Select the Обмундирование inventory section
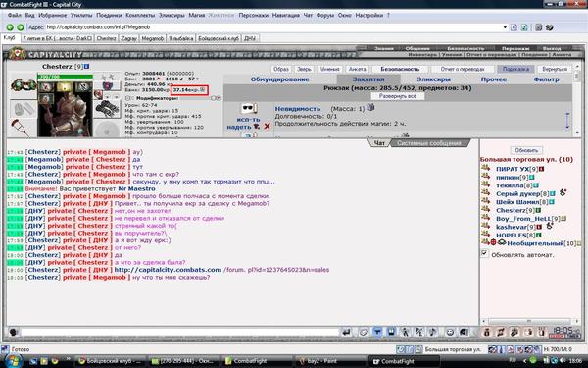588x368 pixels. [x=279, y=79]
